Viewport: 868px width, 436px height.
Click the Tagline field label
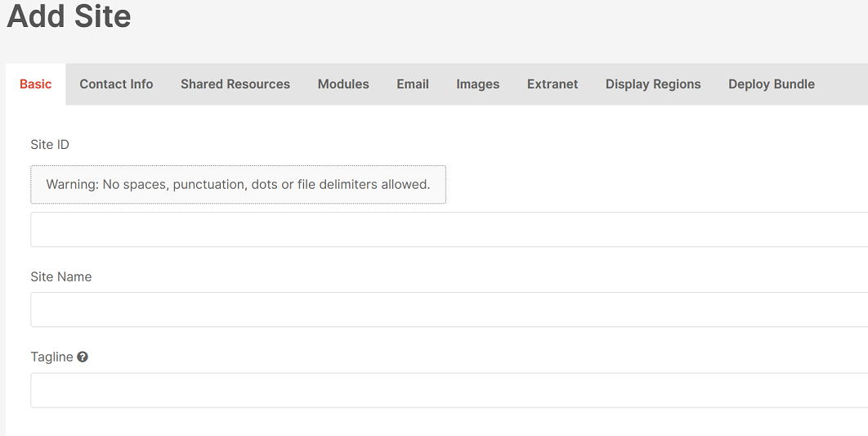point(52,357)
